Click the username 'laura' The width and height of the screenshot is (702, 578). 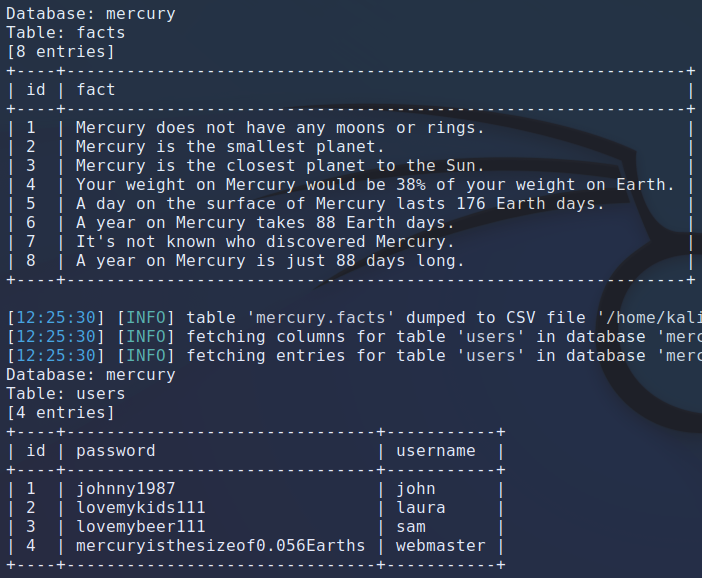pyautogui.click(x=421, y=508)
